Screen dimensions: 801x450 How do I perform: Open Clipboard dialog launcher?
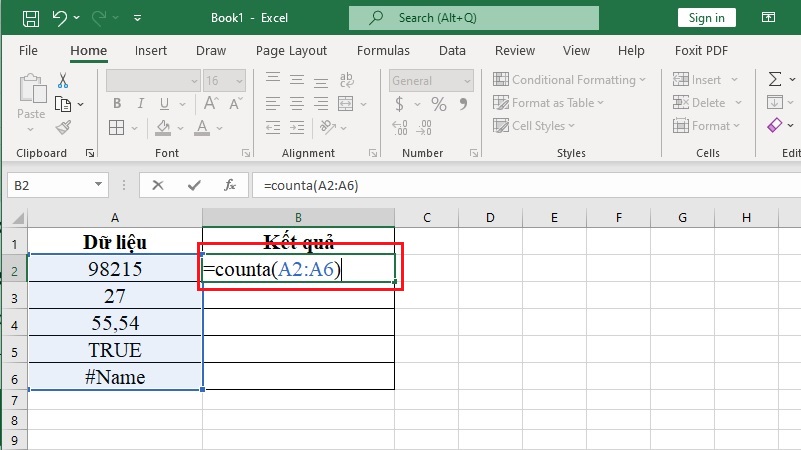coord(90,153)
